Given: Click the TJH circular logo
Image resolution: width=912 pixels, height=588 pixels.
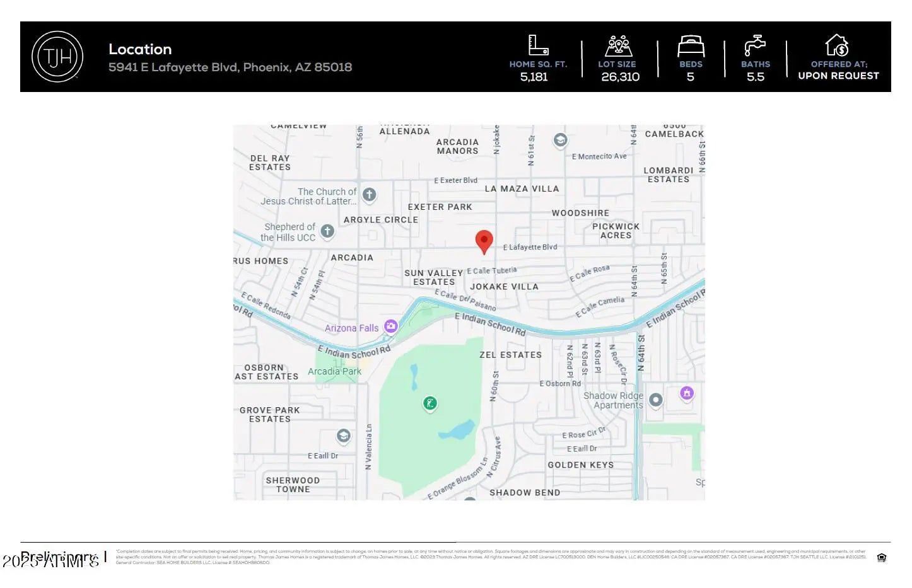Looking at the screenshot, I should pyautogui.click(x=57, y=57).
